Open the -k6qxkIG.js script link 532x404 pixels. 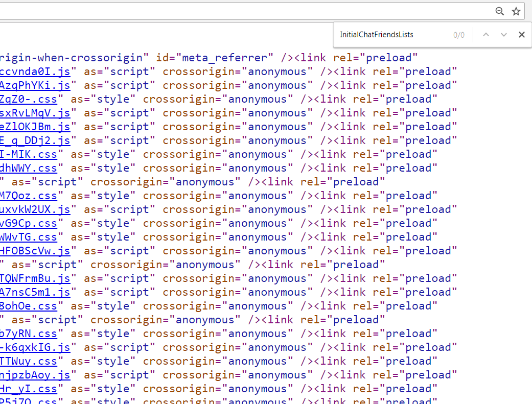click(x=35, y=347)
